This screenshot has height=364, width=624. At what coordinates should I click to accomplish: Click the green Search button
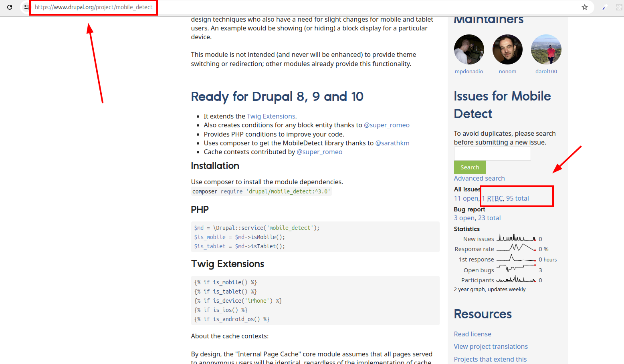click(470, 167)
